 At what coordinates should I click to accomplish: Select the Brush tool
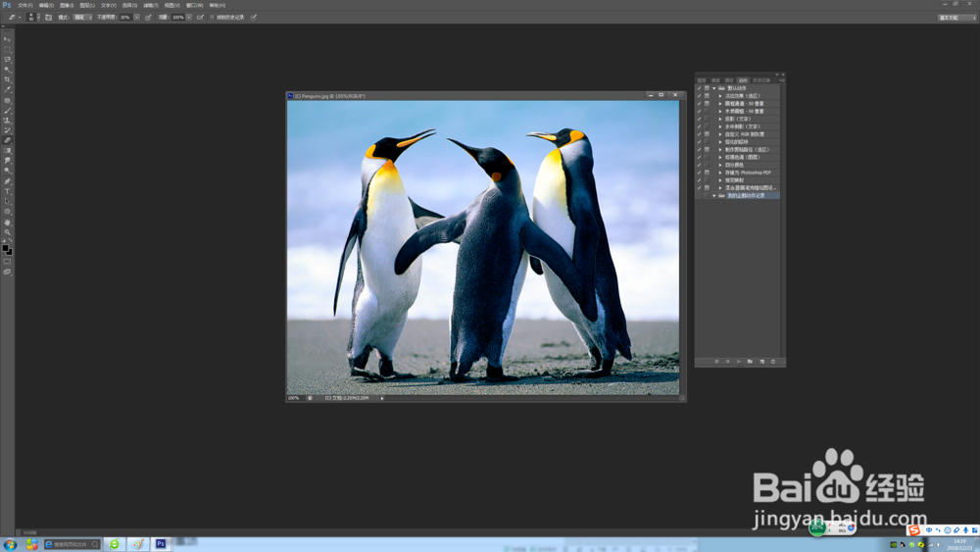8,111
